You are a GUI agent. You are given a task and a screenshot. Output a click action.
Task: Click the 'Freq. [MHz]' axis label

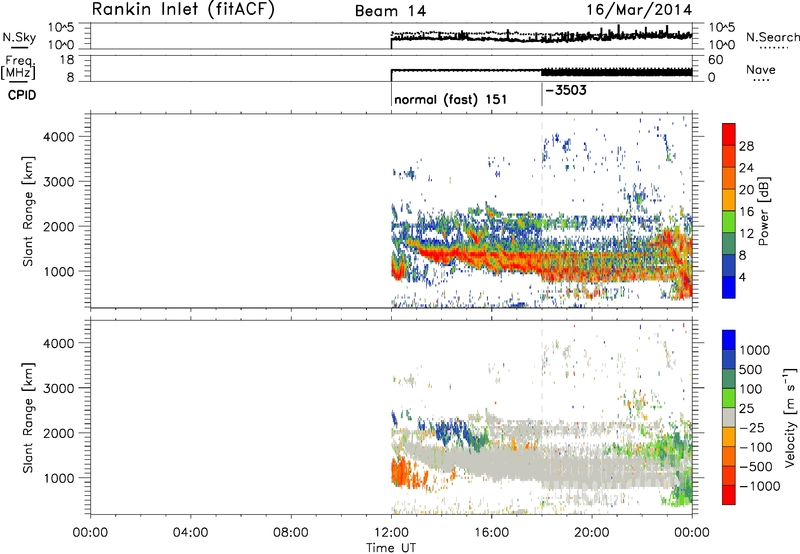(19, 68)
